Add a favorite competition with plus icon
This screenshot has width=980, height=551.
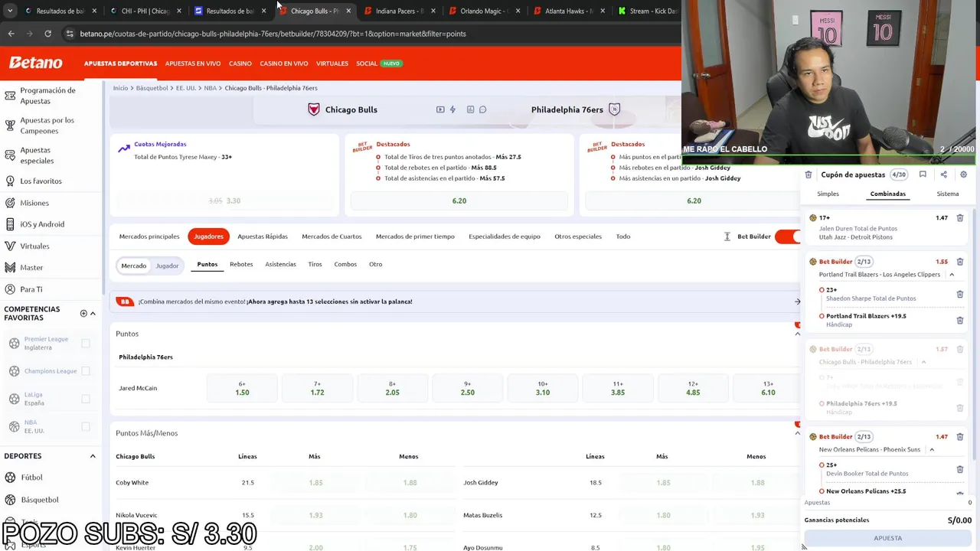(x=83, y=313)
